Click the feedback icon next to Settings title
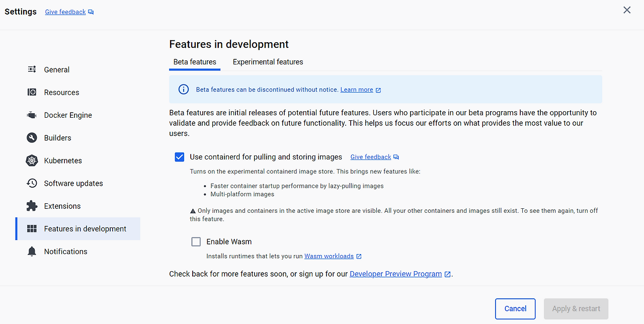 [91, 12]
